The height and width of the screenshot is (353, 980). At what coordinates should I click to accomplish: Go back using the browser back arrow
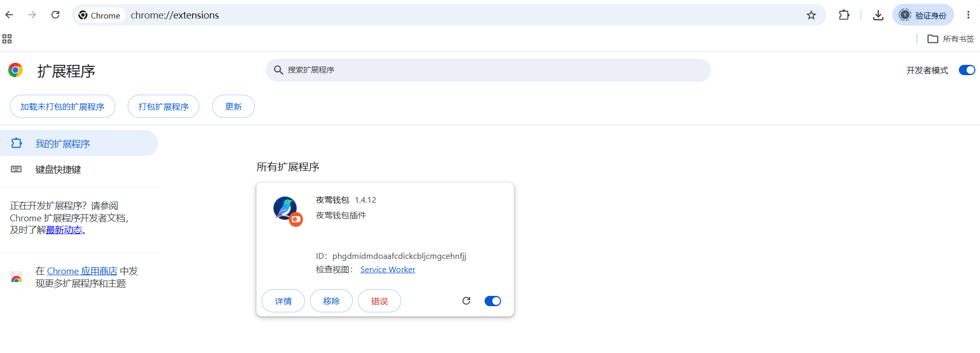(9, 15)
